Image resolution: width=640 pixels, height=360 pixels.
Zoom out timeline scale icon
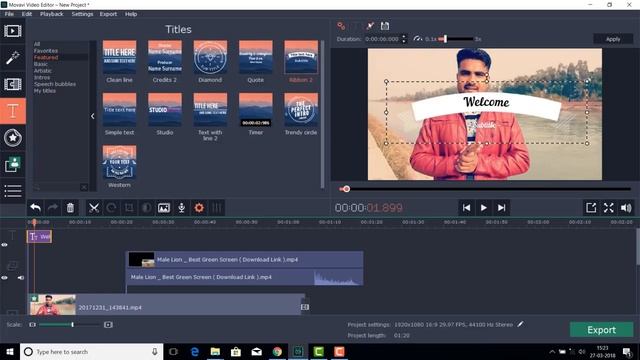point(33,324)
